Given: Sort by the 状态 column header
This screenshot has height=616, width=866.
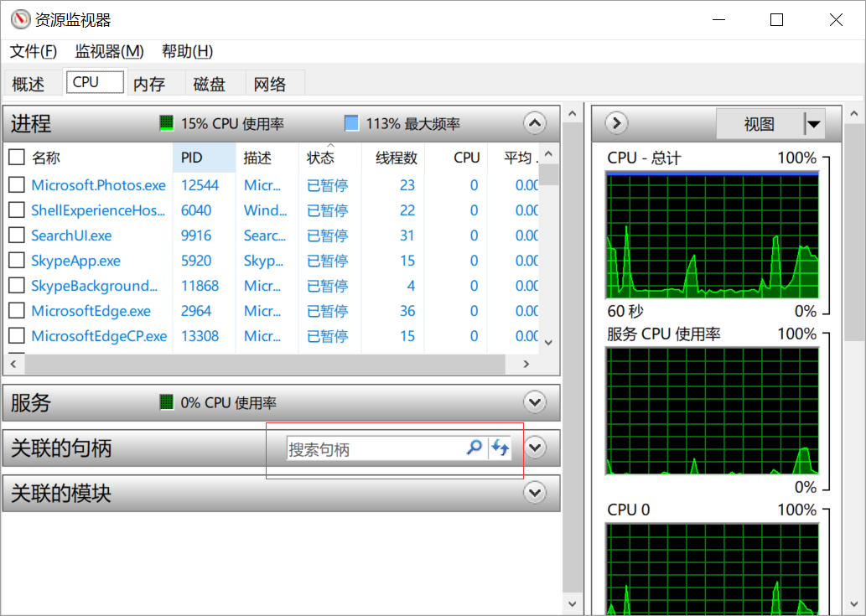Looking at the screenshot, I should pos(329,158).
